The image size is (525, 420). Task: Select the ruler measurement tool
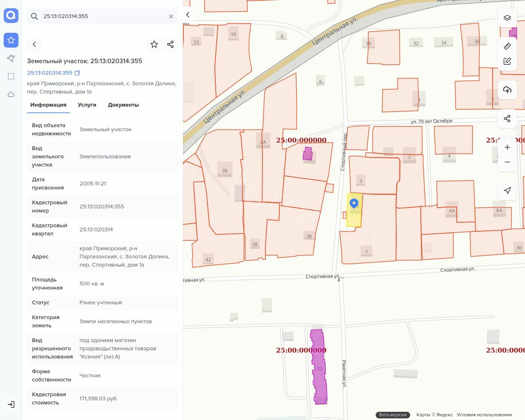point(507,46)
